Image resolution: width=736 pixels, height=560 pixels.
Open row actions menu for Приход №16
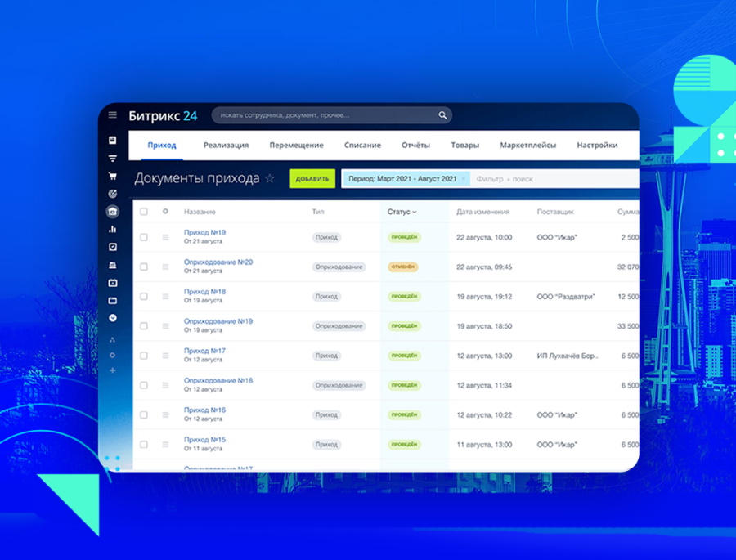click(165, 414)
